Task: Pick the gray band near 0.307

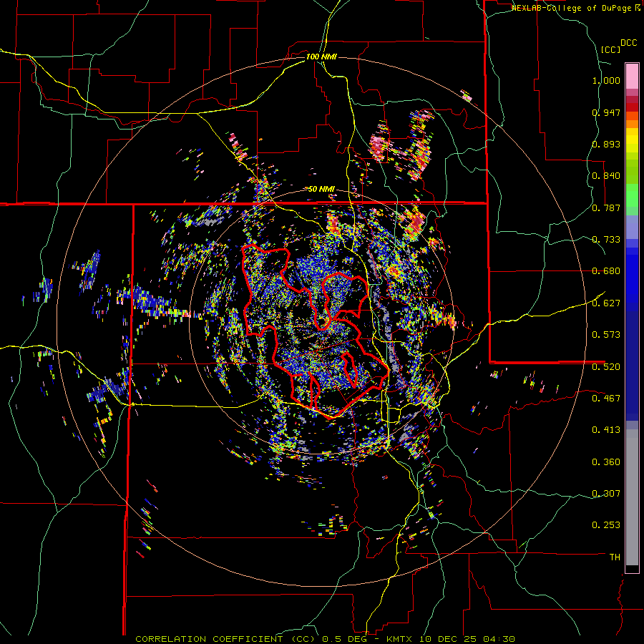Action: [632, 497]
